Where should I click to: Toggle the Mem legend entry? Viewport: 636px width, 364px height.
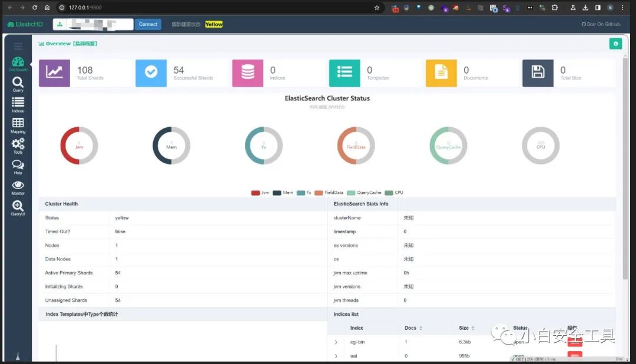pos(283,193)
